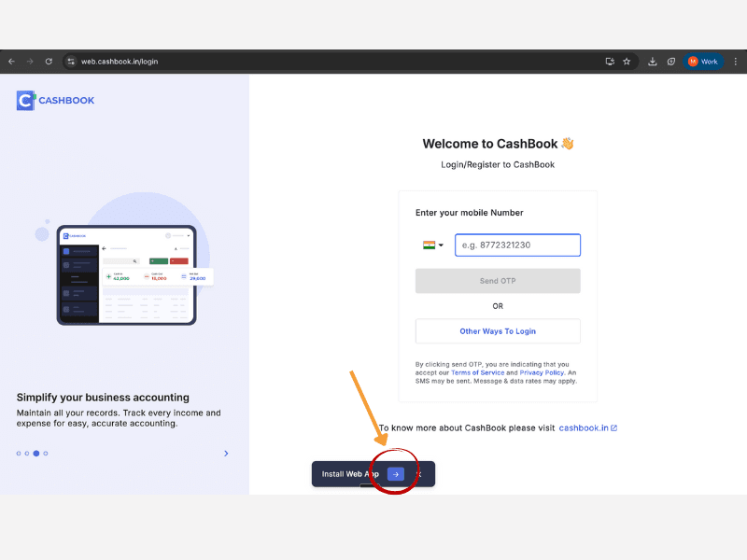Open the Terms of Service link
Image resolution: width=747 pixels, height=560 pixels.
coord(477,372)
